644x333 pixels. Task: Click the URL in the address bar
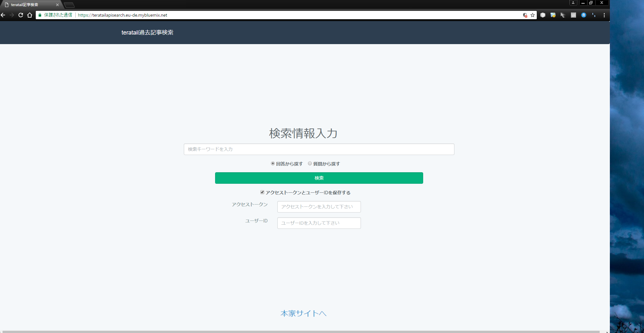123,15
